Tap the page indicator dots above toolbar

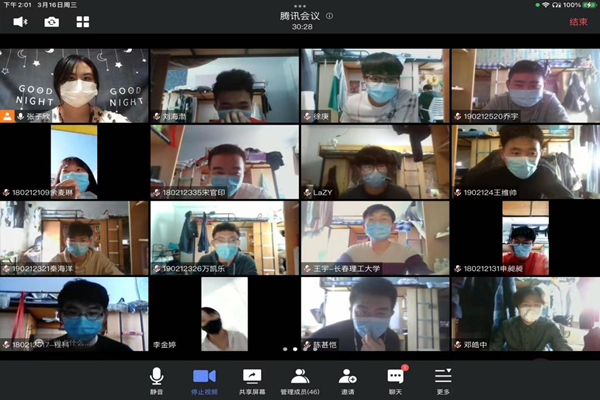tap(292, 349)
